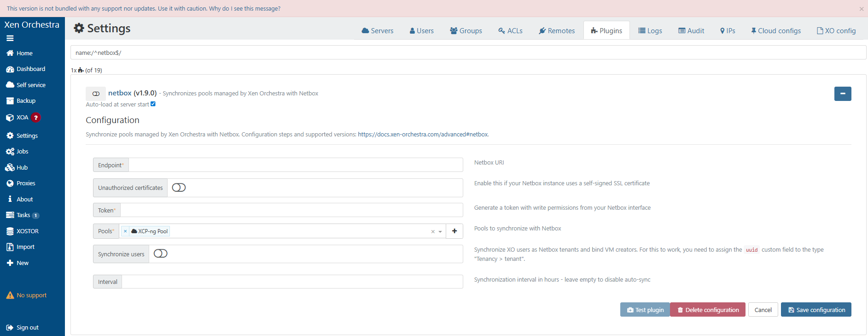Open Hub in the sidebar

[17, 167]
